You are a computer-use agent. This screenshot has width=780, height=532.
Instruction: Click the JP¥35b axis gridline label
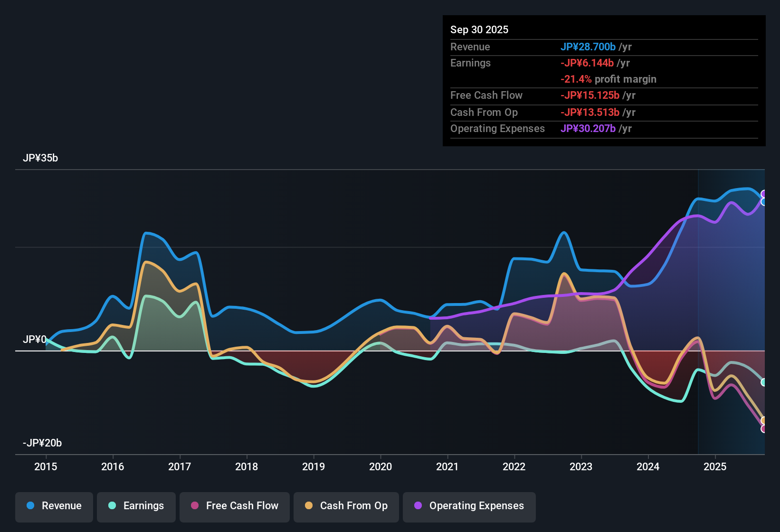click(x=41, y=158)
